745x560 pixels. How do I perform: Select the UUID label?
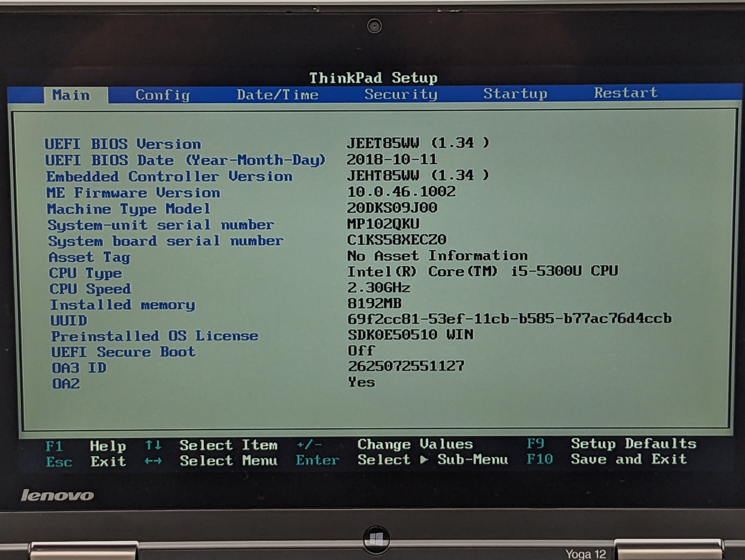pos(69,320)
